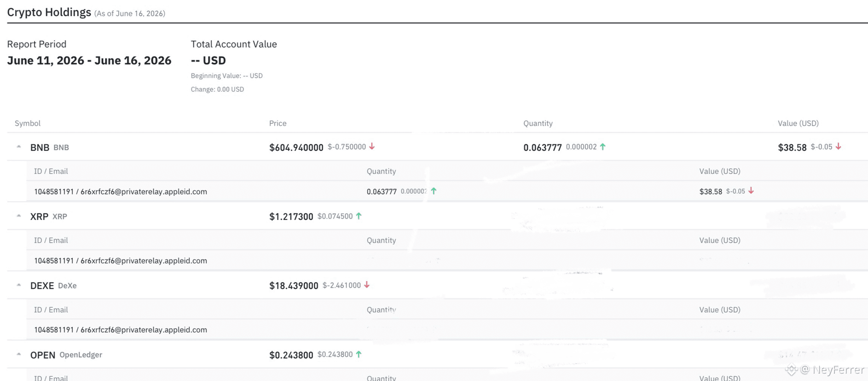This screenshot has width=868, height=381.
Task: Select DEXE price "$18.439000"
Action: [294, 285]
